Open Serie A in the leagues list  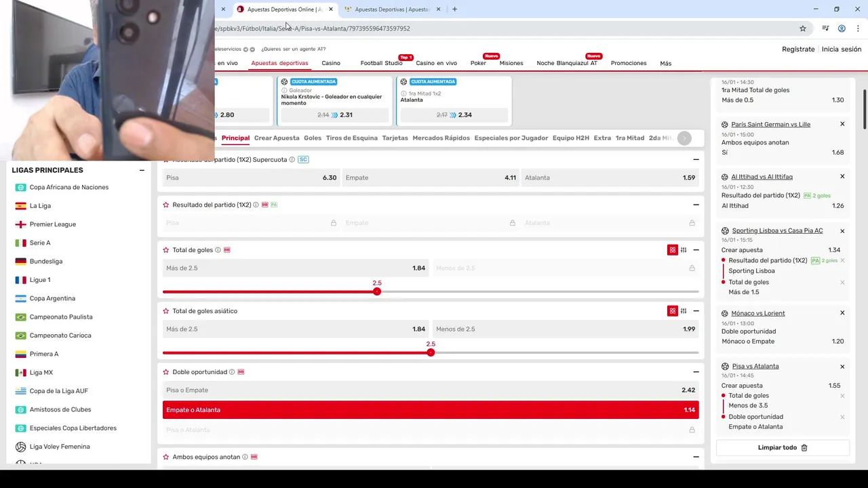tap(39, 243)
